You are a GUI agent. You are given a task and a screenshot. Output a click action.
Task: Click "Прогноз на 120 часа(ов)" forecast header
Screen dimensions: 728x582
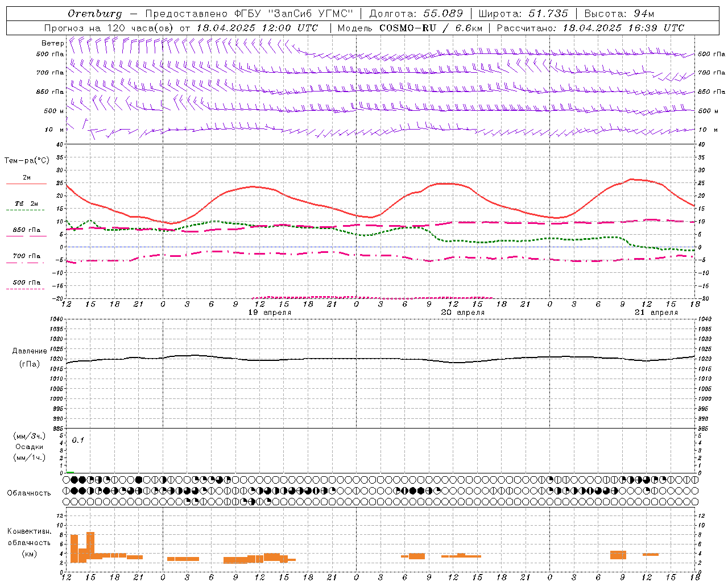coord(109,28)
